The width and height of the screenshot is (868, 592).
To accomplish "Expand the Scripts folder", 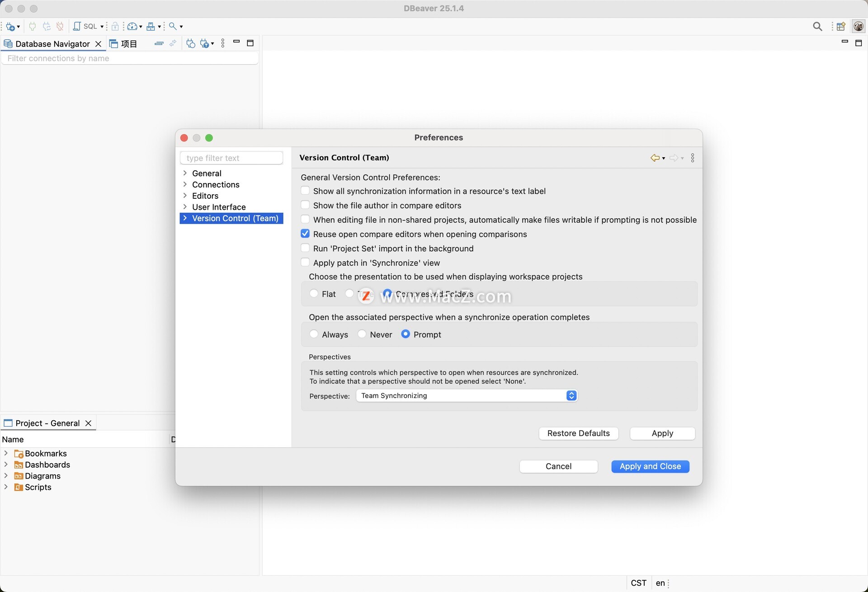I will click(x=6, y=487).
